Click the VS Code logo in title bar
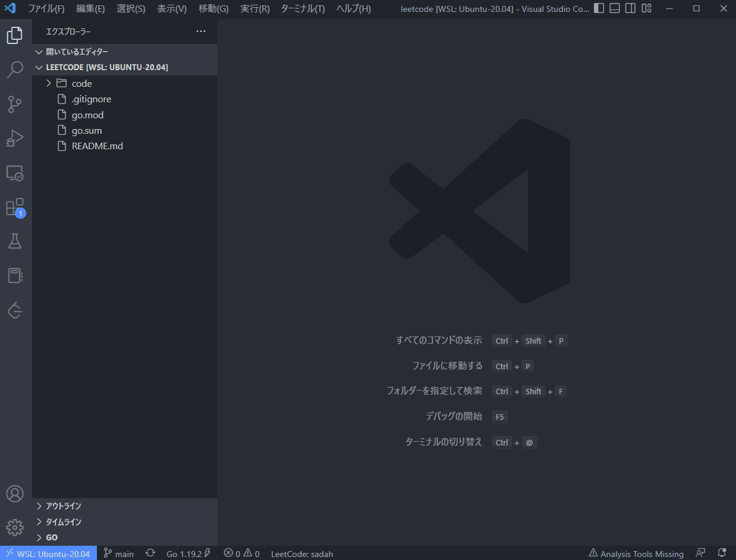This screenshot has width=736, height=560. 10,8
